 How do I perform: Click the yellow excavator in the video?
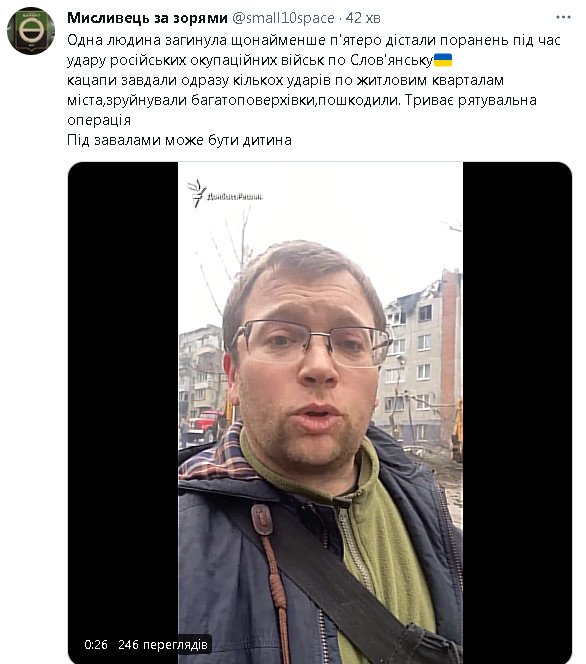tap(457, 432)
